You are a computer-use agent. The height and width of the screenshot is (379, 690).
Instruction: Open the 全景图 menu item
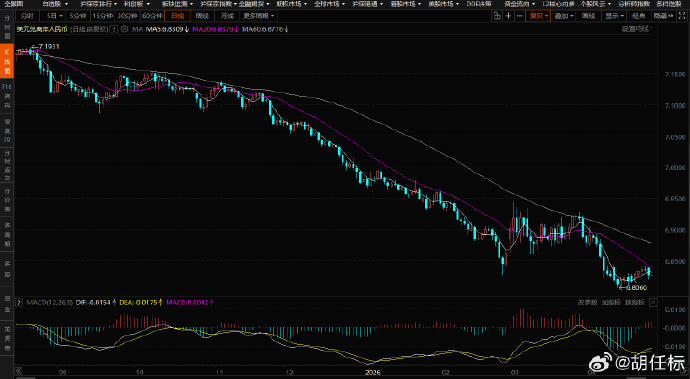(x=13, y=4)
